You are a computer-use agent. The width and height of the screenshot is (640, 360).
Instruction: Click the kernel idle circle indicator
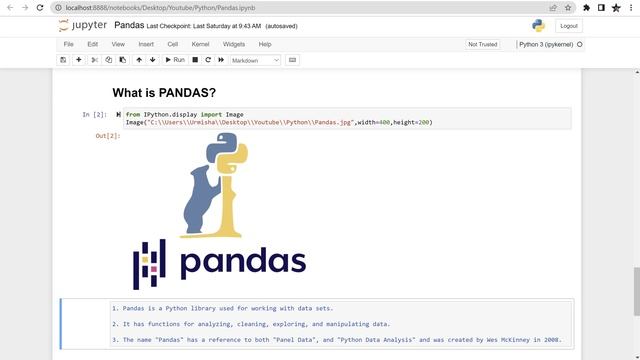580,44
